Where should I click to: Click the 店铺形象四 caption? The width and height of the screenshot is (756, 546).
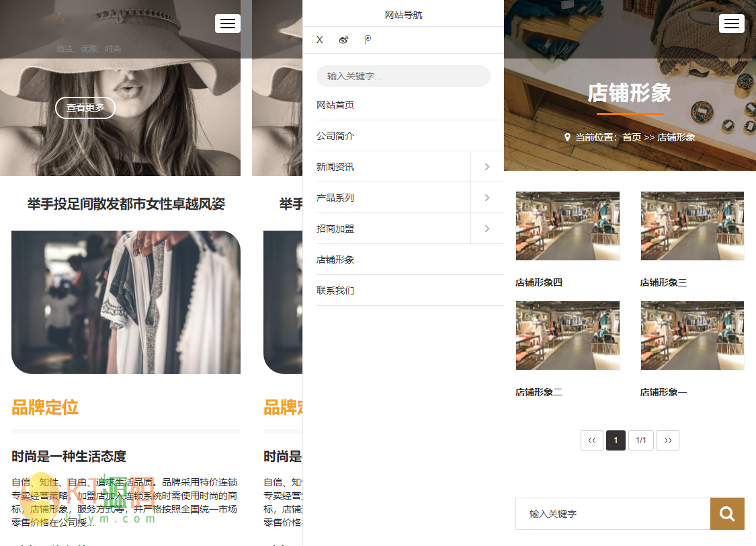538,282
